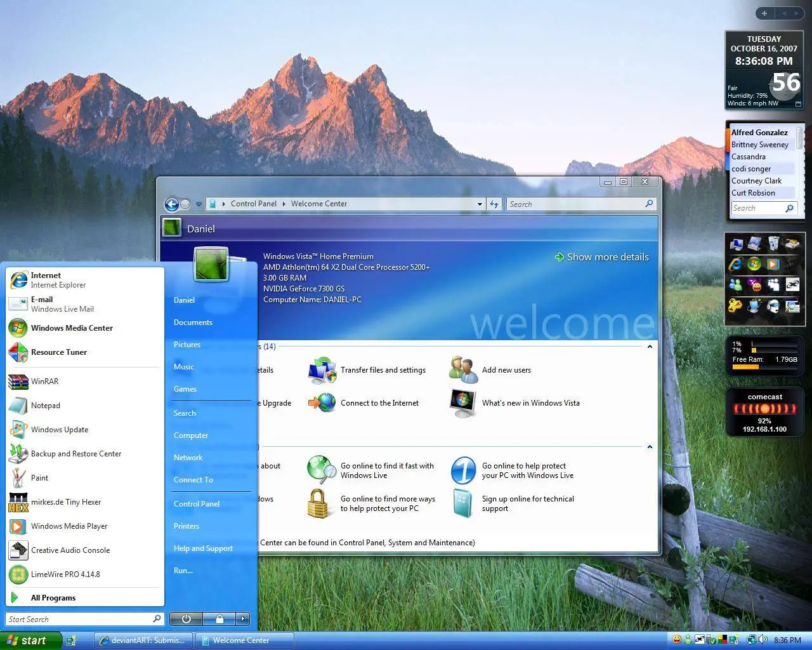Click the power button in Start menu
Image resolution: width=812 pixels, height=650 pixels.
186,619
